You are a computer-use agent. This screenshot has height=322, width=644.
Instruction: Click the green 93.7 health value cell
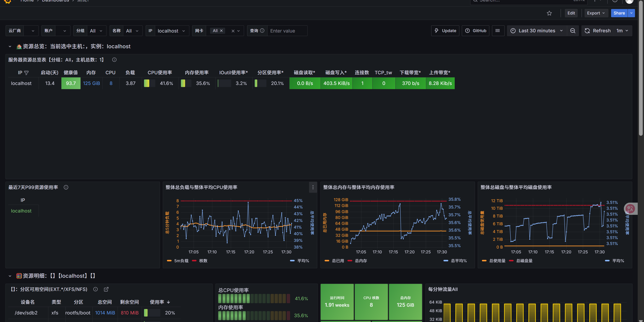coord(71,83)
